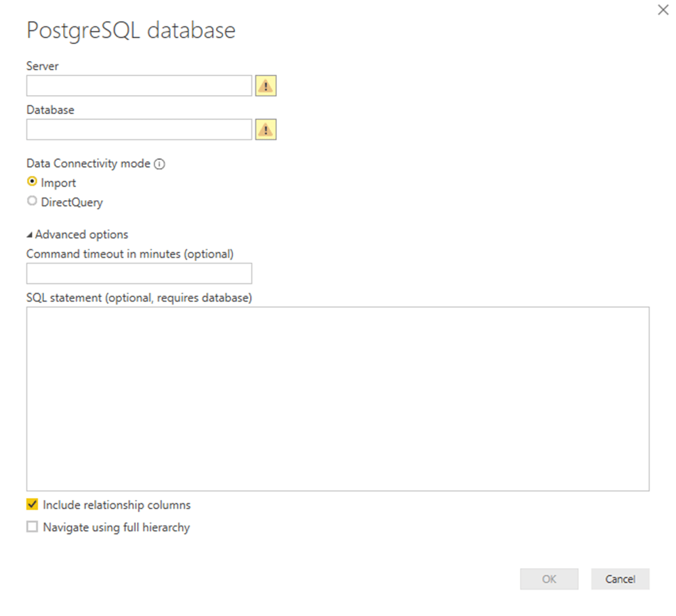Select the Import connectivity mode
This screenshot has height=616, width=676.
pyautogui.click(x=32, y=182)
